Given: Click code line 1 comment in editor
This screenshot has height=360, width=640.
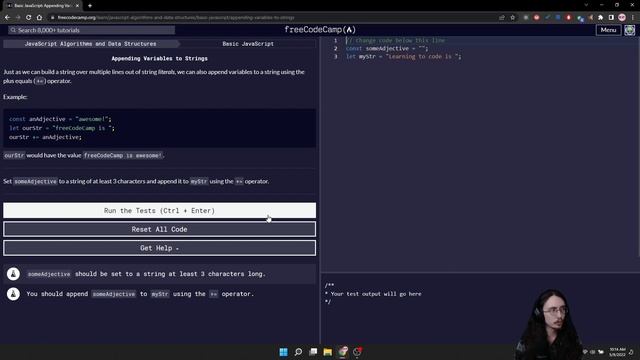Looking at the screenshot, I should [396, 40].
